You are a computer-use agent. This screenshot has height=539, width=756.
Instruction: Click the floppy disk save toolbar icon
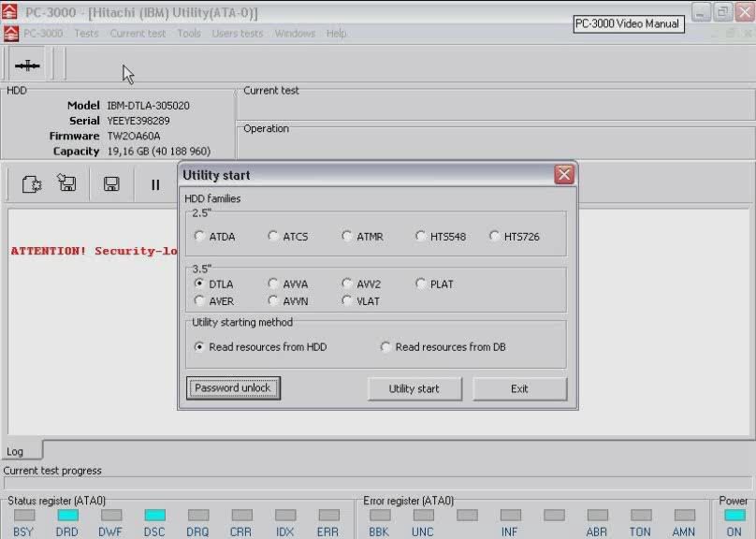tap(111, 184)
